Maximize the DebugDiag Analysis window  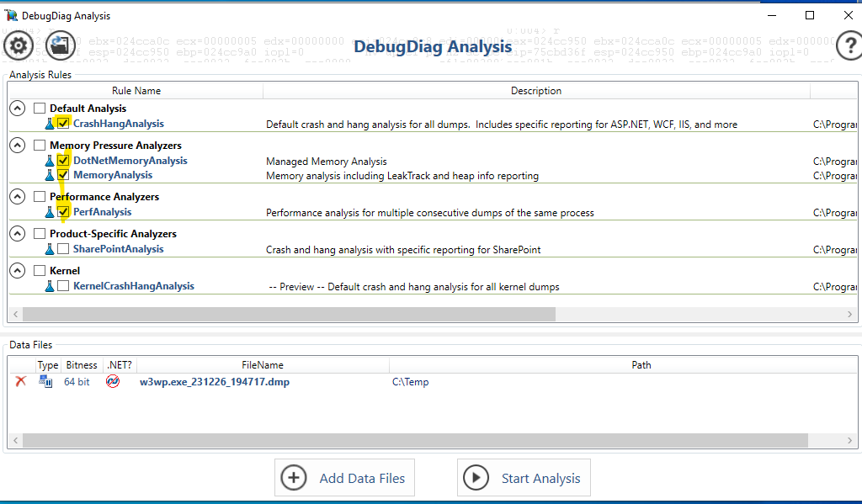[x=810, y=15]
